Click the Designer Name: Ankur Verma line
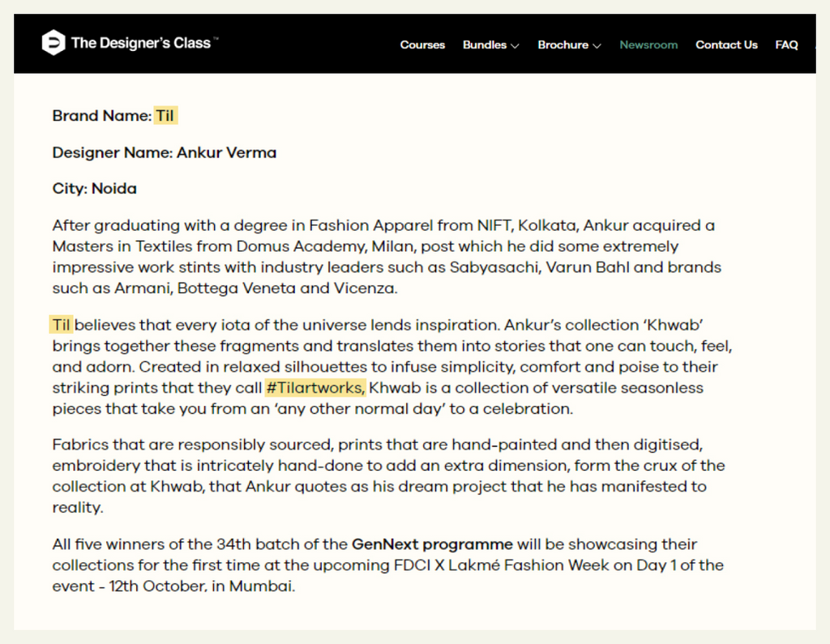 coord(165,152)
